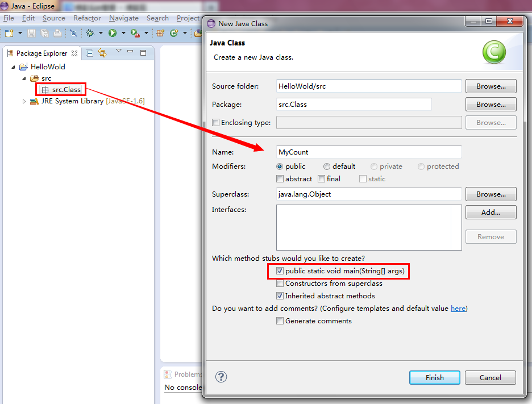Open the Refactor menu
Screen dimensions: 532x404
(87, 18)
